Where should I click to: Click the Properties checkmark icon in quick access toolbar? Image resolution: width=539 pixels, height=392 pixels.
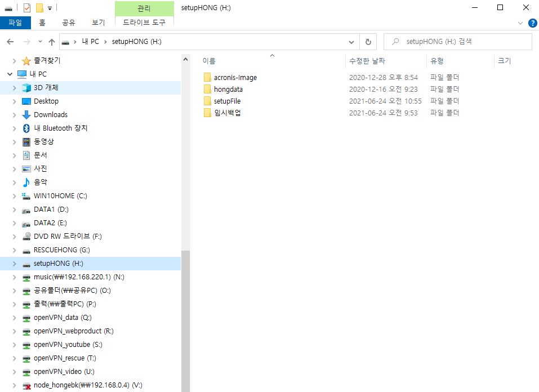[x=27, y=7]
